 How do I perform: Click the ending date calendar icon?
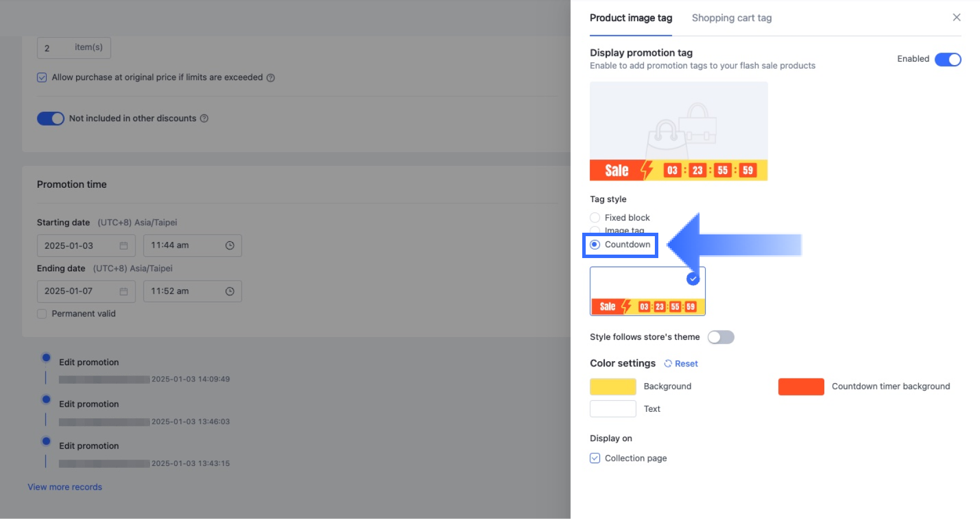point(123,291)
